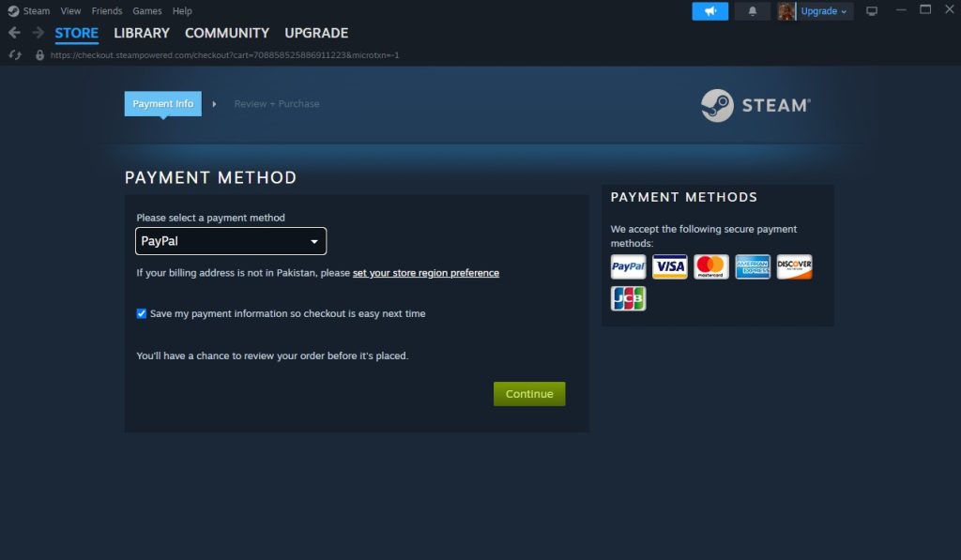Image resolution: width=961 pixels, height=560 pixels.
Task: Click the Visa payment icon
Action: (669, 266)
